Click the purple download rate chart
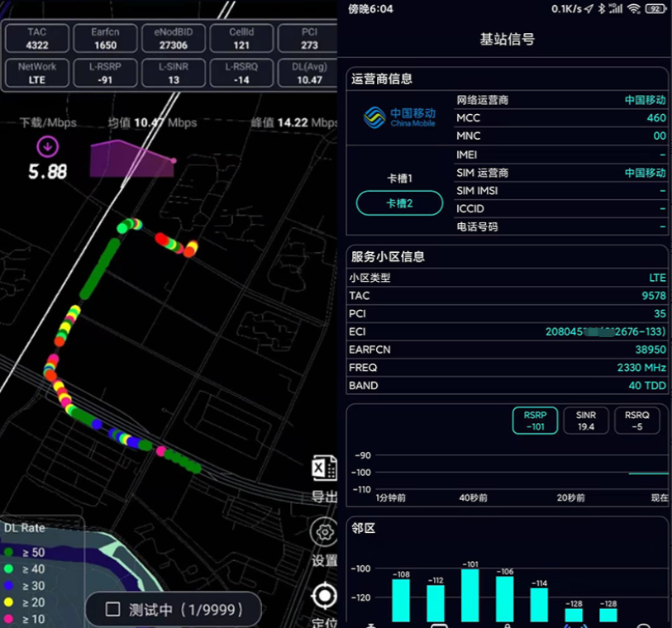The image size is (672, 628). coord(133,159)
